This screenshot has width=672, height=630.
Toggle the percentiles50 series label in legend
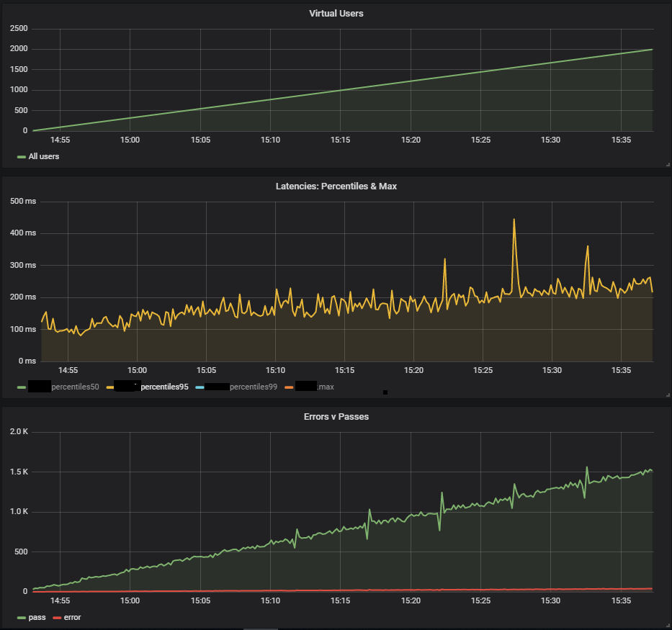[x=75, y=387]
